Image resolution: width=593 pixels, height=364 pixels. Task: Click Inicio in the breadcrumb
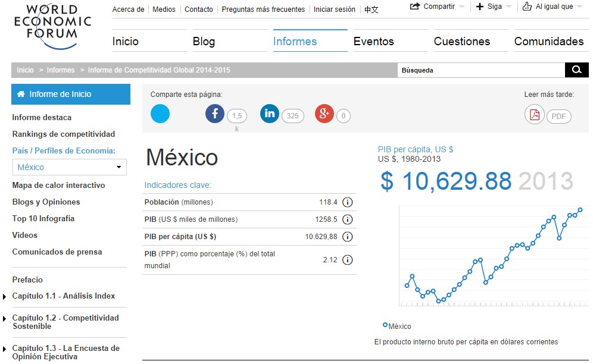(x=25, y=70)
